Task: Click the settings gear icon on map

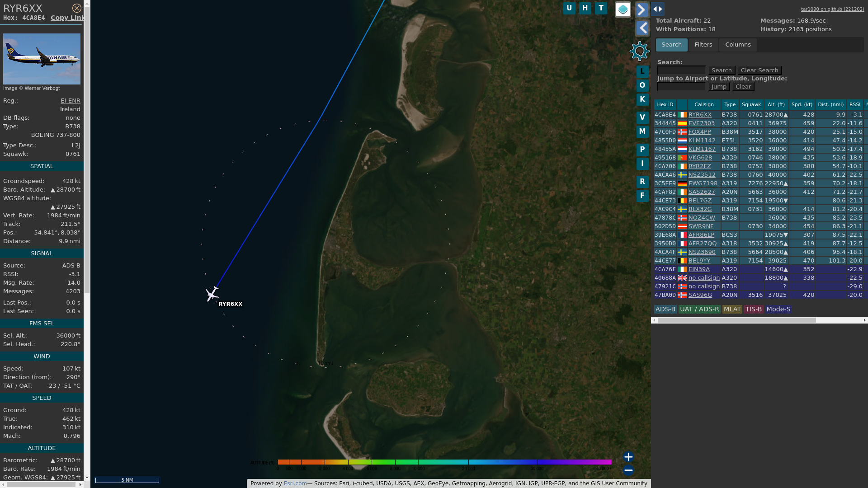Action: [x=639, y=51]
